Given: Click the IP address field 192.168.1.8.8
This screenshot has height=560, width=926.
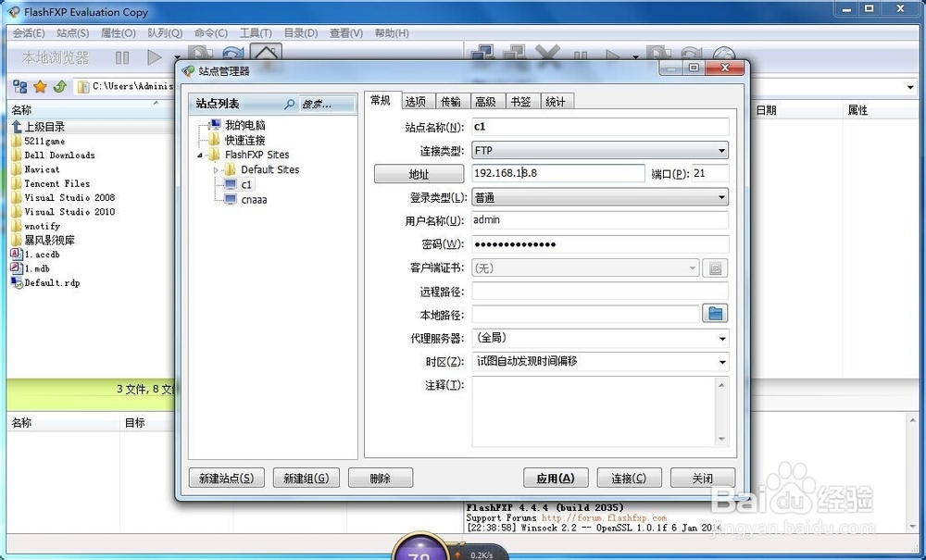Looking at the screenshot, I should coord(558,173).
